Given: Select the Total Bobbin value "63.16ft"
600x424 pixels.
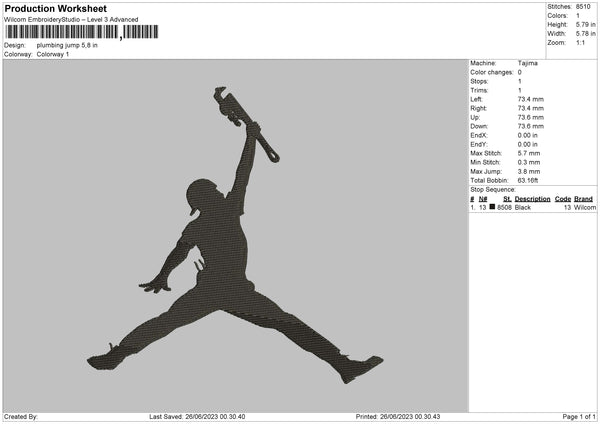Looking at the screenshot, I should click(x=528, y=180).
